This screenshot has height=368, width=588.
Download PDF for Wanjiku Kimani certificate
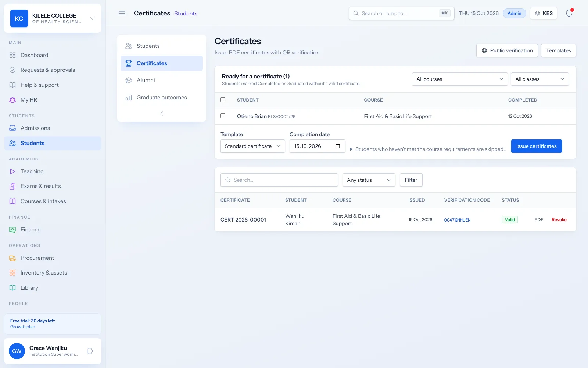[539, 220]
